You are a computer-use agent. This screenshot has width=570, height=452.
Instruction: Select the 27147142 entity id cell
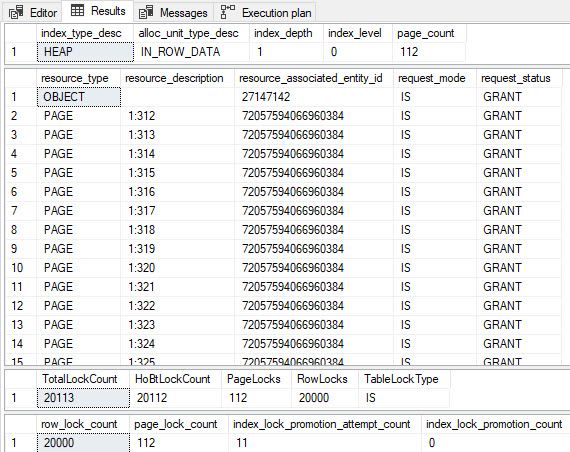pyautogui.click(x=314, y=97)
